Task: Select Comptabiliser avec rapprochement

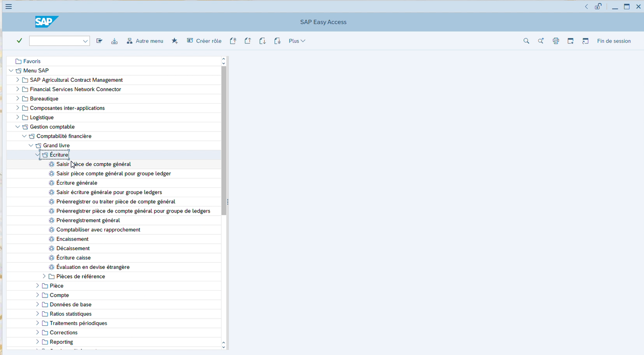Action: (x=98, y=230)
